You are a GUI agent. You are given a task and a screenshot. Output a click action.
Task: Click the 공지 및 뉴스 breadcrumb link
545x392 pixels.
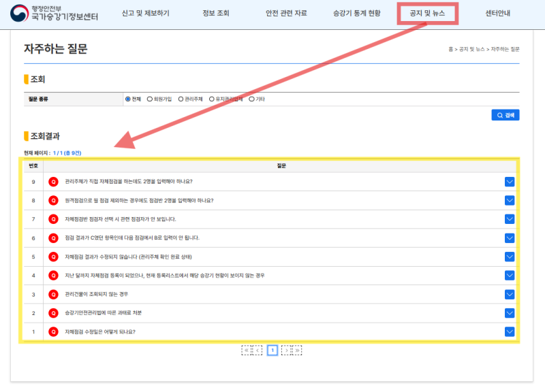pos(471,49)
